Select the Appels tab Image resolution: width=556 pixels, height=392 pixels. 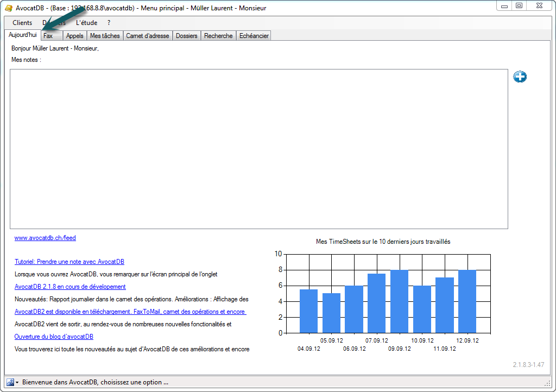(x=75, y=36)
